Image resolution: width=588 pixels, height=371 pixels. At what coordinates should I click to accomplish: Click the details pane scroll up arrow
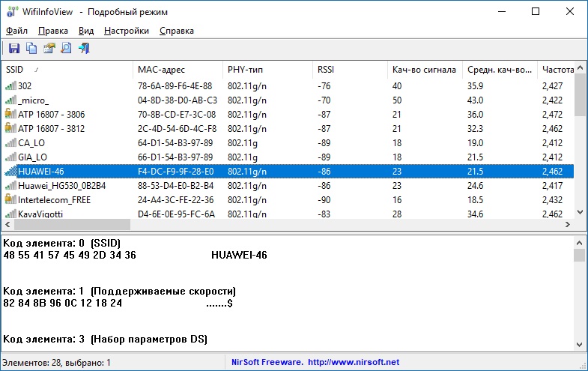pos(580,243)
